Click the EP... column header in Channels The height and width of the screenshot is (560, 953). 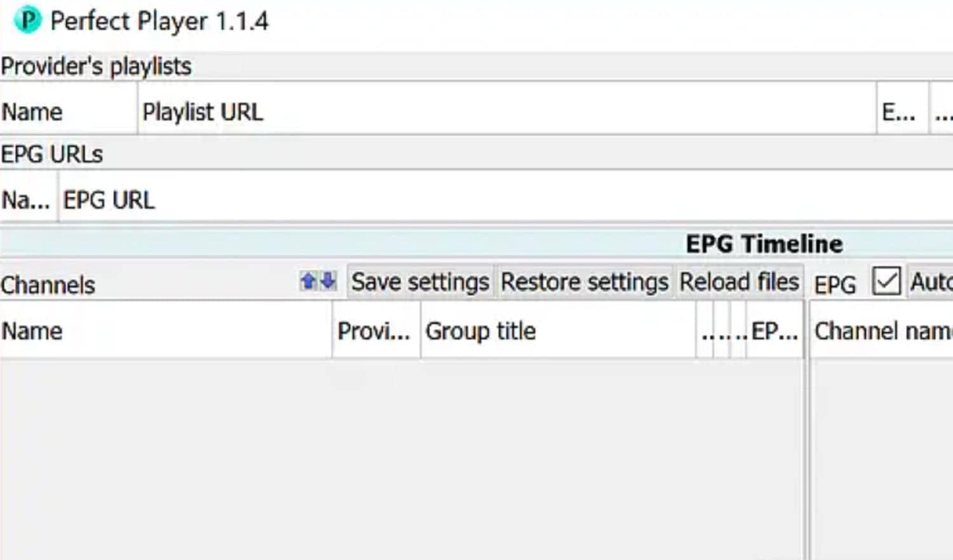(x=774, y=331)
